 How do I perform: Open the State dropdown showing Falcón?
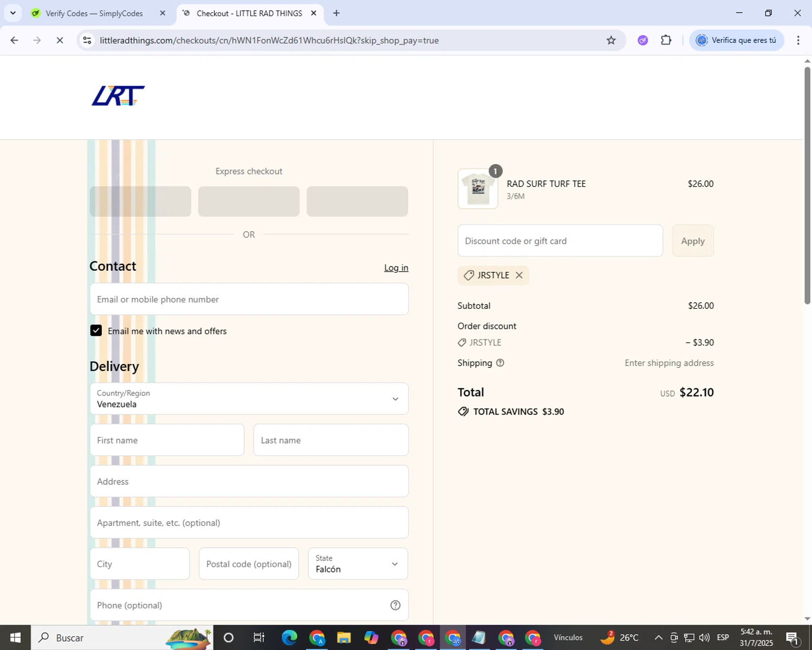358,564
